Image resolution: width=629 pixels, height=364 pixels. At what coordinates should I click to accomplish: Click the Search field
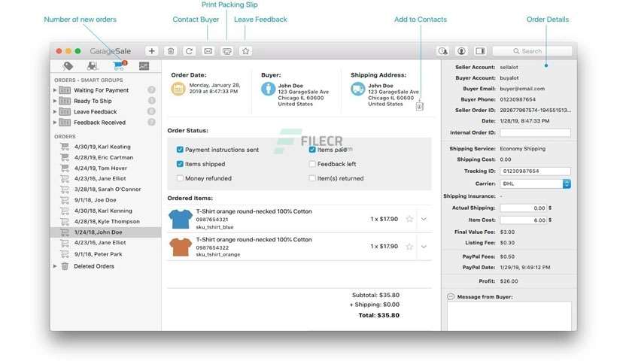[532, 51]
